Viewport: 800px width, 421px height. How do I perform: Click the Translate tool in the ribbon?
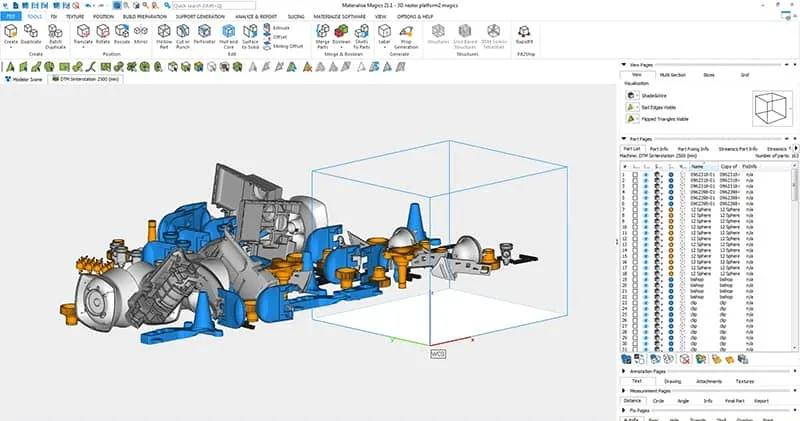pyautogui.click(x=81, y=38)
